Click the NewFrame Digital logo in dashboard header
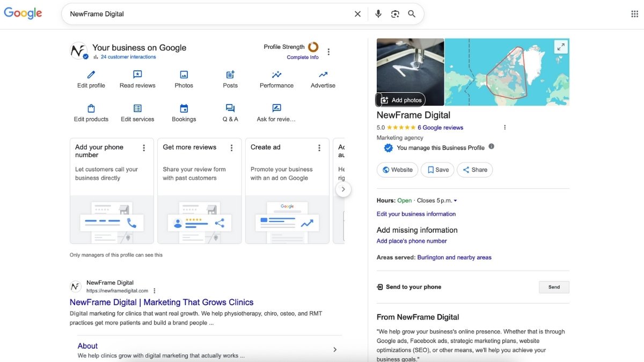Screen dimensions: 644x362 79,51
